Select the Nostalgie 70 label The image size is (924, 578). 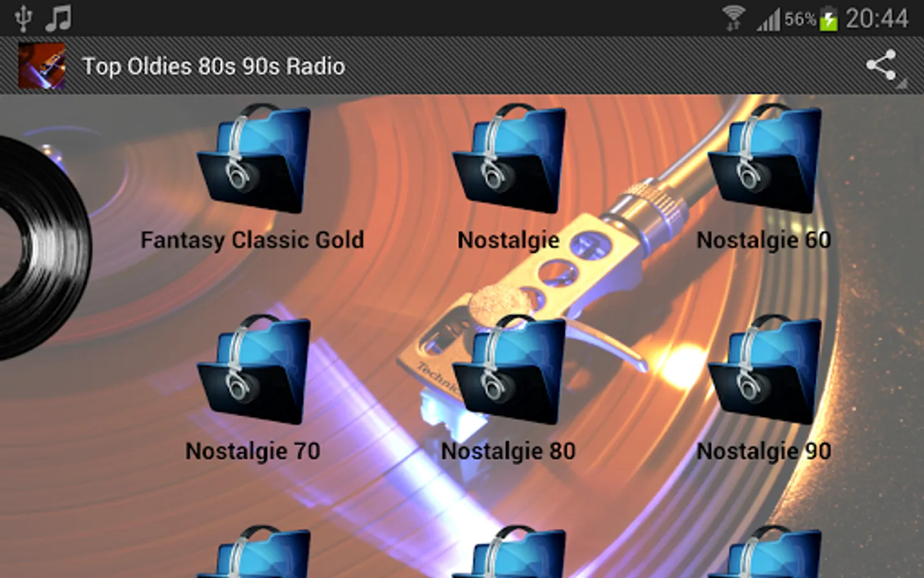click(x=253, y=451)
